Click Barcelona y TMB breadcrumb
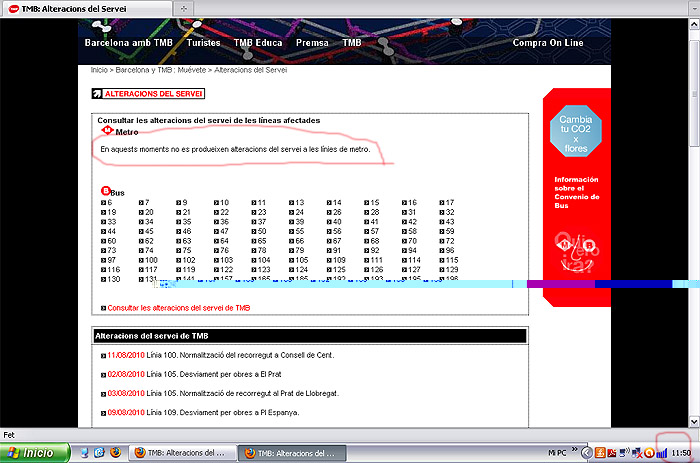Image resolution: width=700 pixels, height=463 pixels. point(144,70)
